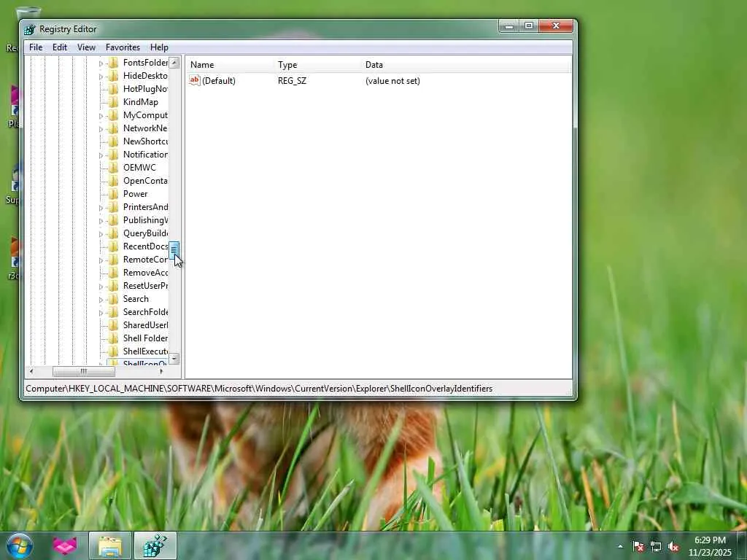Expand the Notification key

pos(101,155)
